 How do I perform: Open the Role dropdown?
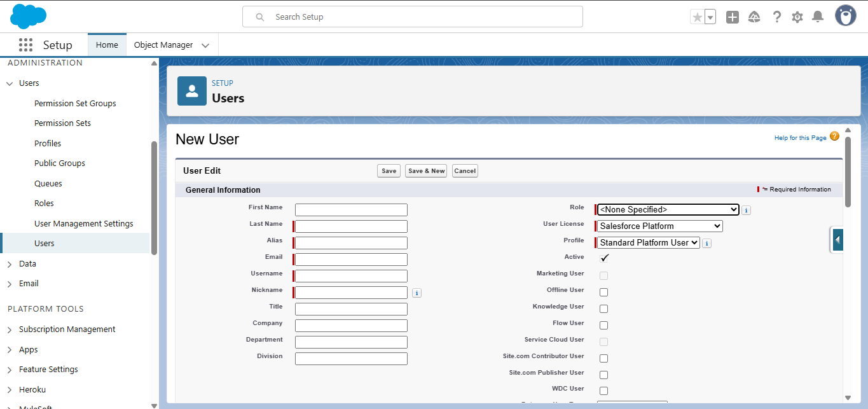point(668,209)
